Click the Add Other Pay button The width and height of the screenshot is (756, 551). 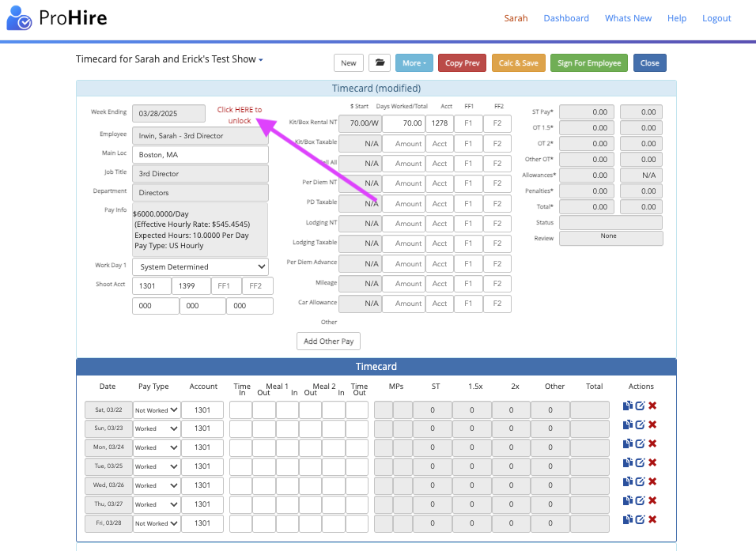tap(328, 342)
